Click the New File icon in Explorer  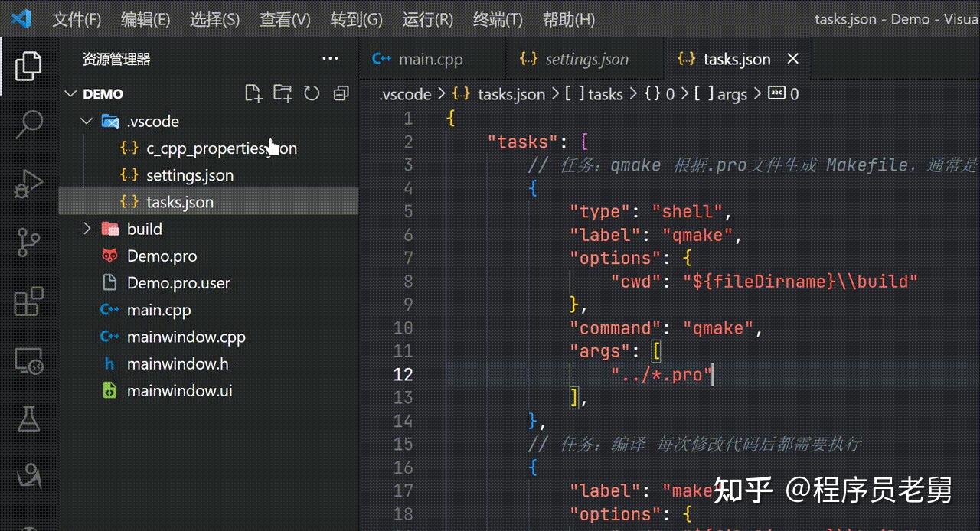coord(253,93)
